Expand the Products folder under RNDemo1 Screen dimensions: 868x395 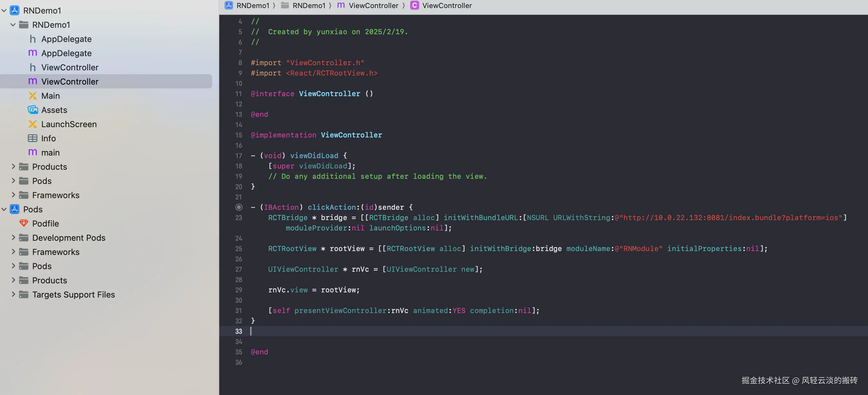tap(13, 167)
